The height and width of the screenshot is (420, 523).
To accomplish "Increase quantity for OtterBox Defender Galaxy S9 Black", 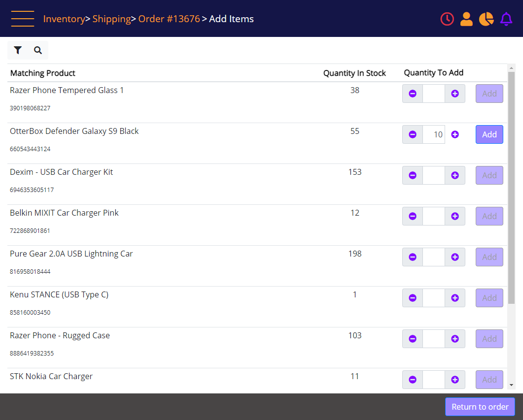I will (455, 134).
